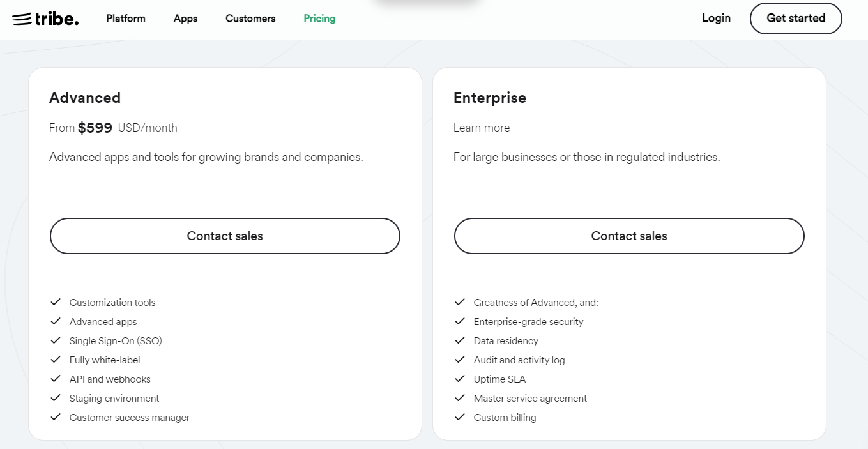The width and height of the screenshot is (868, 449).
Task: Click the 'Data residency' feature text
Action: (506, 341)
